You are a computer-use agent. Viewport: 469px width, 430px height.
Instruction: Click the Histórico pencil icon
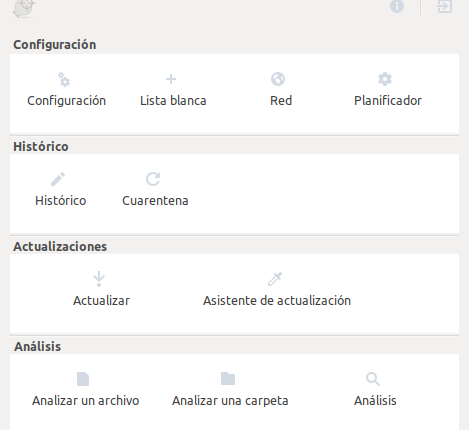[x=58, y=179]
